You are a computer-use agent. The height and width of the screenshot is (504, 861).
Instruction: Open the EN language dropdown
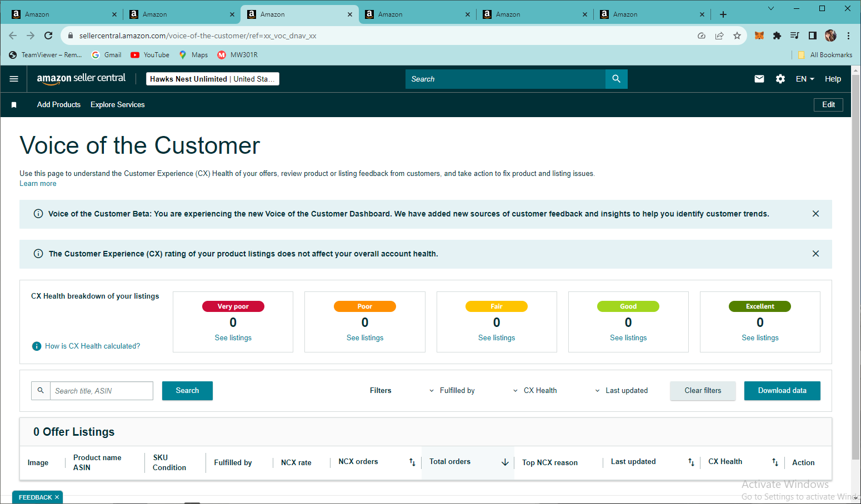pyautogui.click(x=805, y=79)
